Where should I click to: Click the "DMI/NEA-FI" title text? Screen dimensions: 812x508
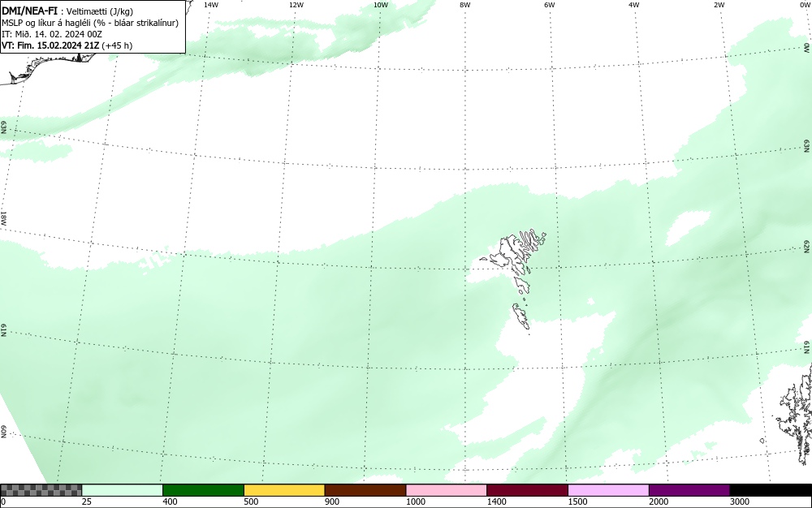tap(29, 11)
